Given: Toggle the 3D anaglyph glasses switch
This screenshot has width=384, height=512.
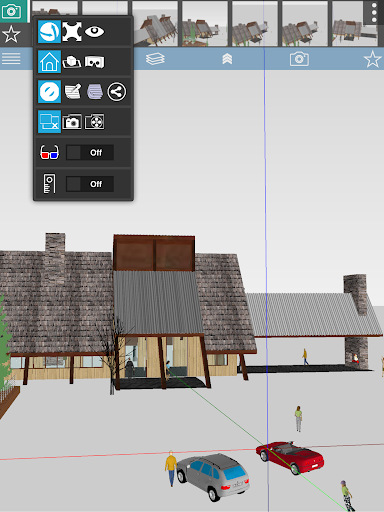Looking at the screenshot, I should pyautogui.click(x=90, y=153).
